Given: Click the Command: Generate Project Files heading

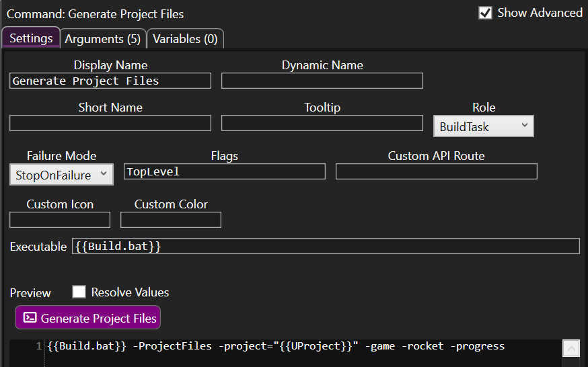Looking at the screenshot, I should pyautogui.click(x=96, y=14).
